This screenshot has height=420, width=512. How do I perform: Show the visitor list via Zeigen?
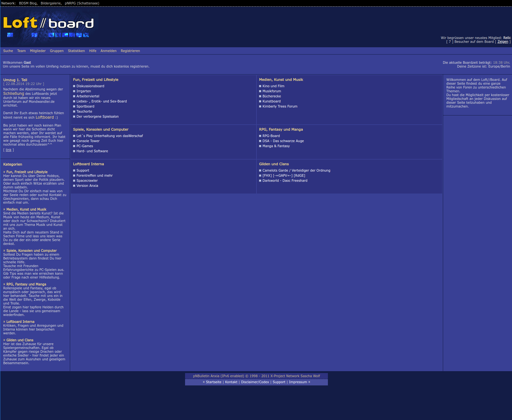pos(502,42)
